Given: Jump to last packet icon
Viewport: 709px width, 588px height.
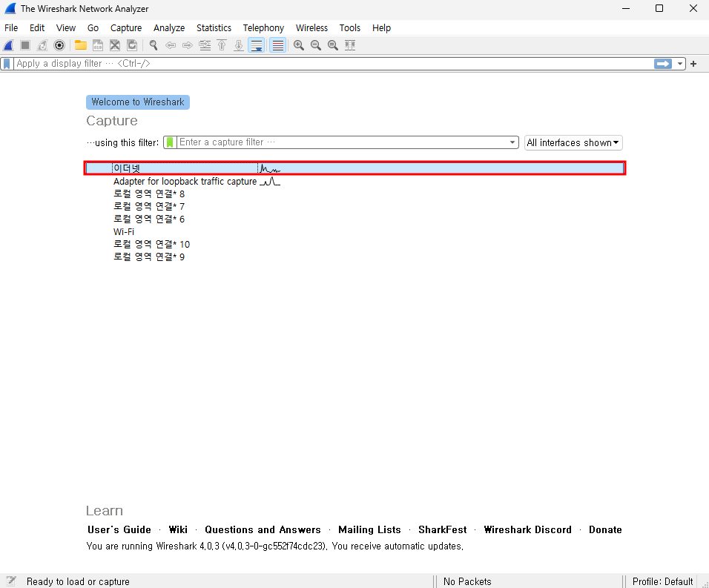Looking at the screenshot, I should (x=239, y=45).
